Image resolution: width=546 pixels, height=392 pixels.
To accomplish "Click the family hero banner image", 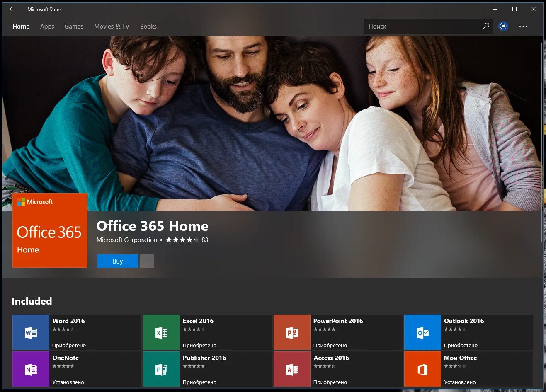I will 272,123.
